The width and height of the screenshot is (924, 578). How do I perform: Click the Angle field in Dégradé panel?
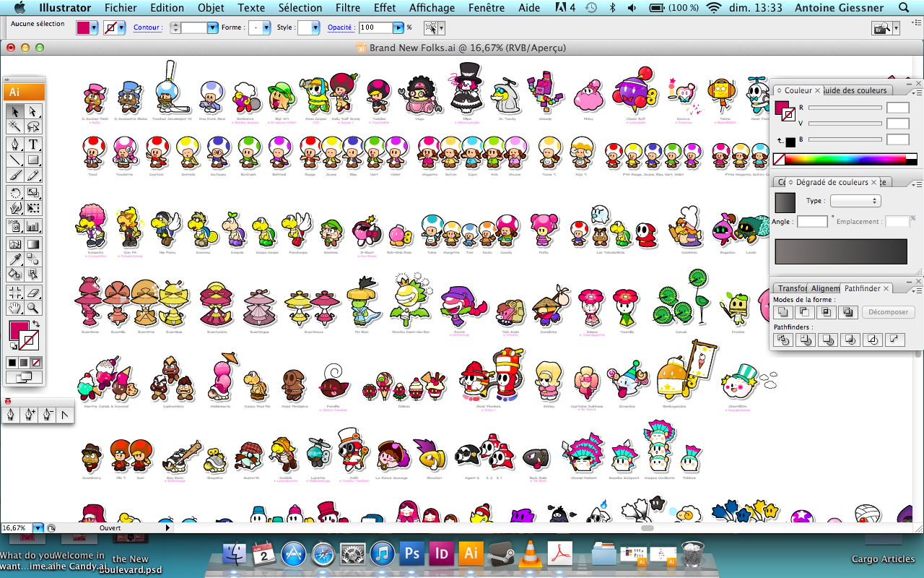tap(812, 222)
